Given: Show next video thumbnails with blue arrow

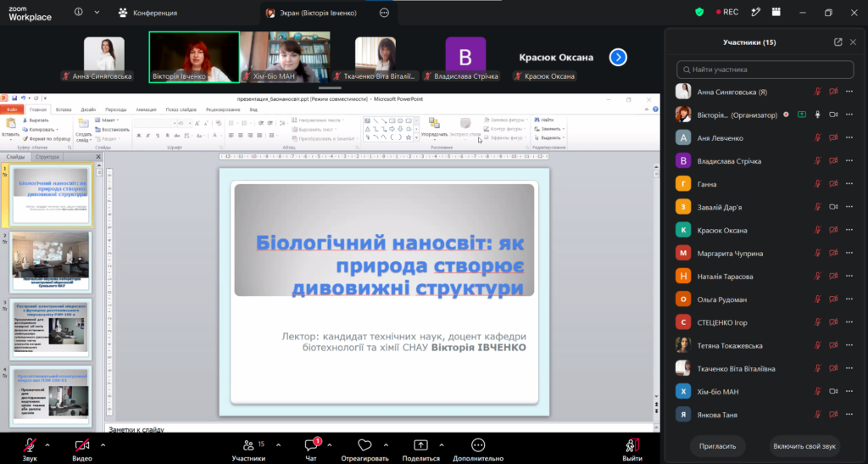Looking at the screenshot, I should pos(618,57).
